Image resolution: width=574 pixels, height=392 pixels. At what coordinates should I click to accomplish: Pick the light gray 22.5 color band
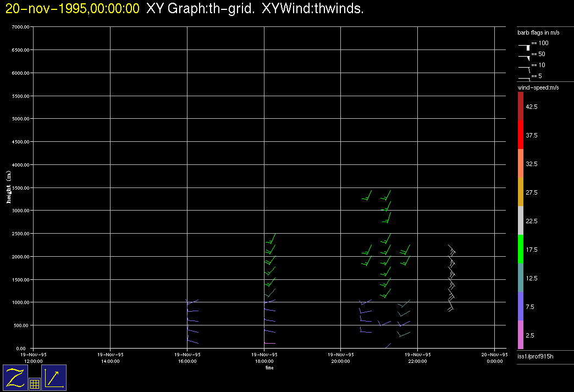coord(521,221)
